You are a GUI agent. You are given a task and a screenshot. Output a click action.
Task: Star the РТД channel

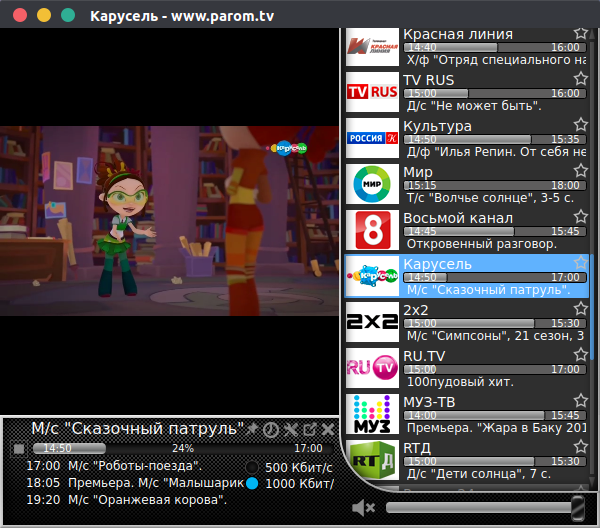pyautogui.click(x=580, y=446)
